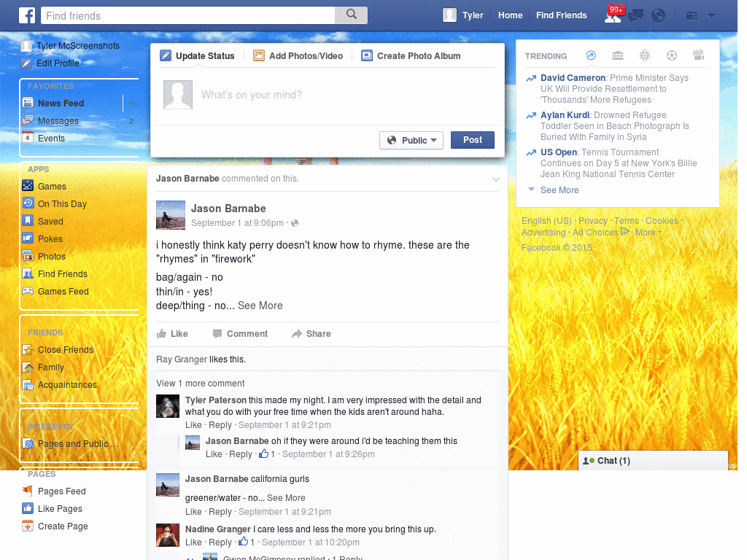The width and height of the screenshot is (747, 560).
Task: Open Jason Barnabe's post profile thumbnail
Action: [171, 215]
